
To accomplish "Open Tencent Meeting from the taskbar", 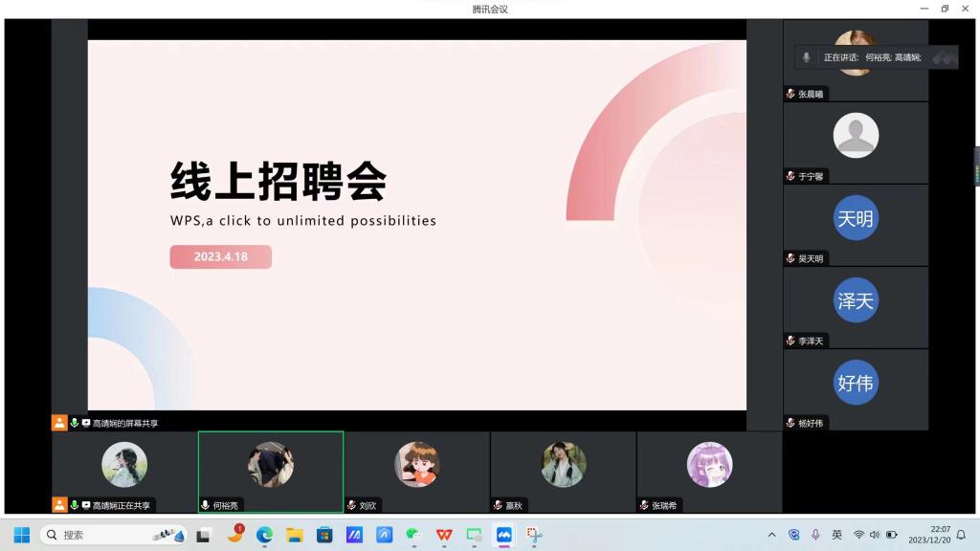I will pos(503,535).
